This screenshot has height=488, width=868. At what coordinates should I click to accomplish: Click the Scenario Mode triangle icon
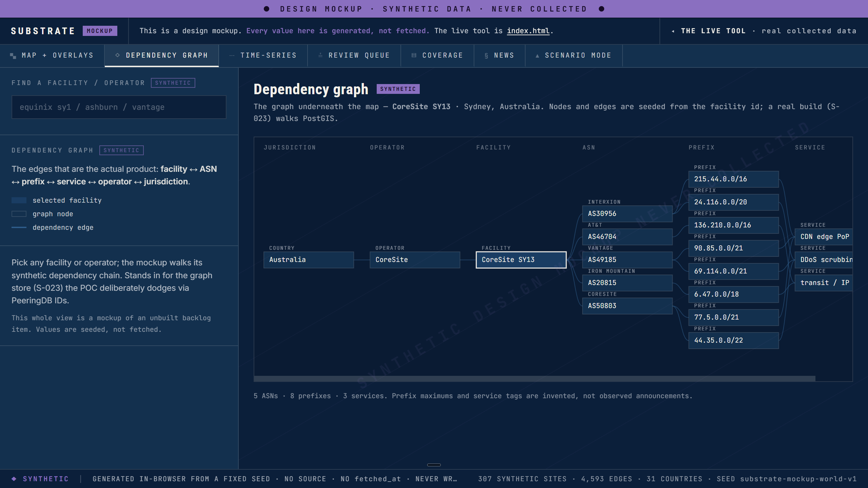(x=537, y=56)
